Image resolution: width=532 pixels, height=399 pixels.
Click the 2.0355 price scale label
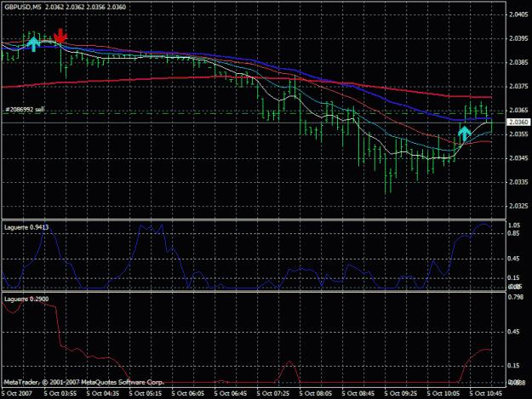point(518,134)
